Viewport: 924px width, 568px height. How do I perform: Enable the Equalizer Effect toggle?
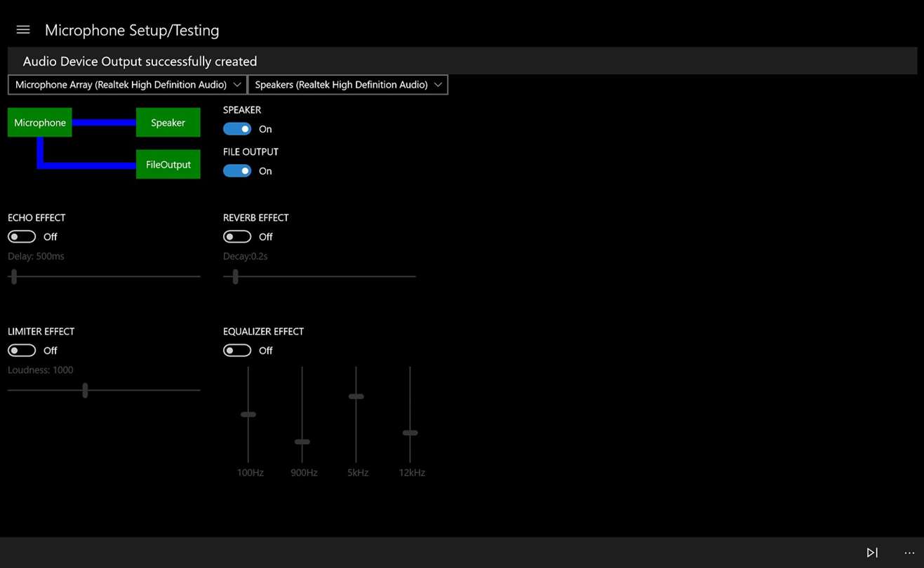click(x=237, y=351)
